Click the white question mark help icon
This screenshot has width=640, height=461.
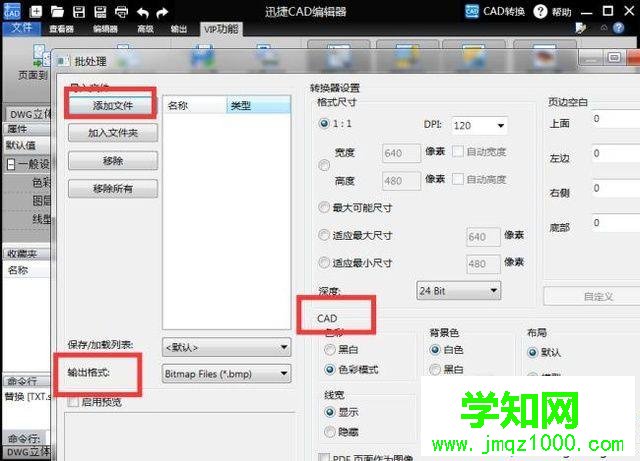click(540, 11)
